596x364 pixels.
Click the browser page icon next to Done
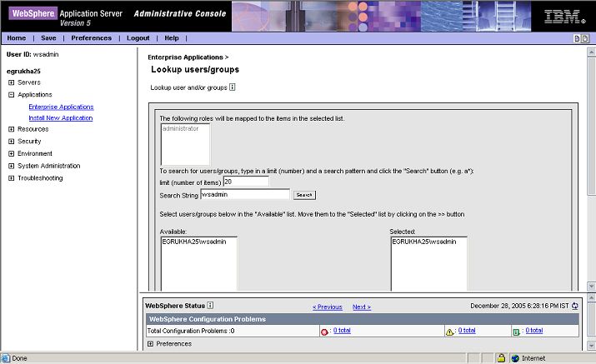point(5,358)
